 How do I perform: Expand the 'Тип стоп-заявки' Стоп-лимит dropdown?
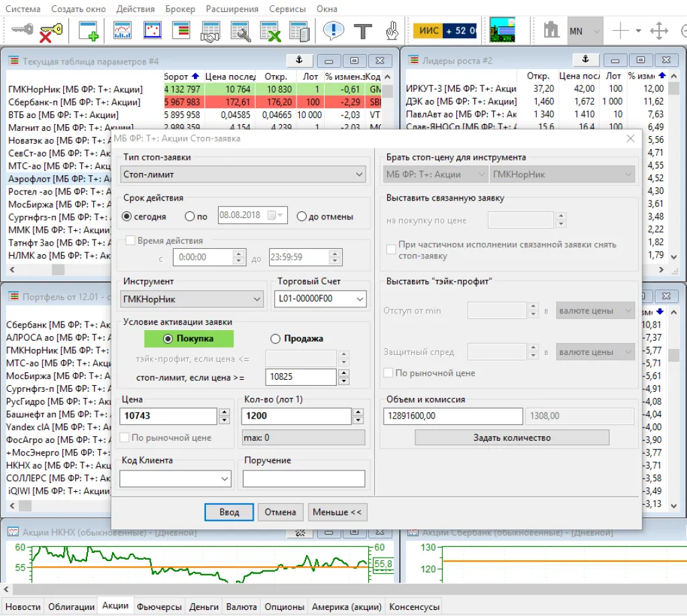coord(244,174)
